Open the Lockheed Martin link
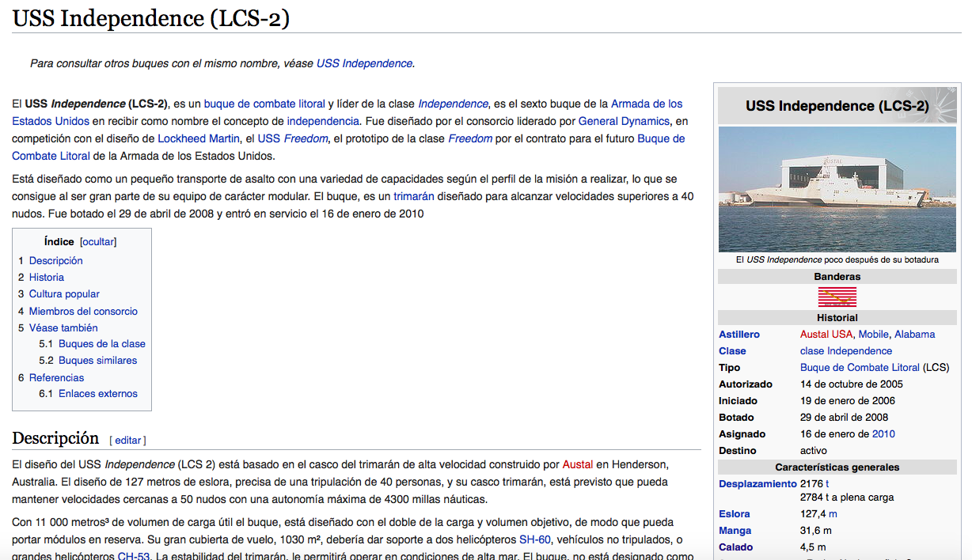 pyautogui.click(x=199, y=138)
